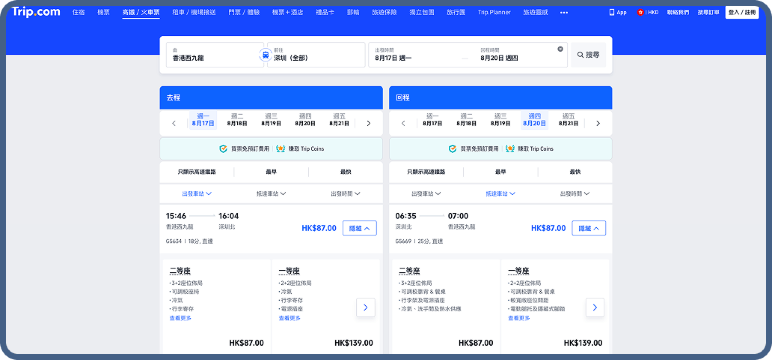Open return departure time (出發時間) dropdown

click(x=575, y=194)
